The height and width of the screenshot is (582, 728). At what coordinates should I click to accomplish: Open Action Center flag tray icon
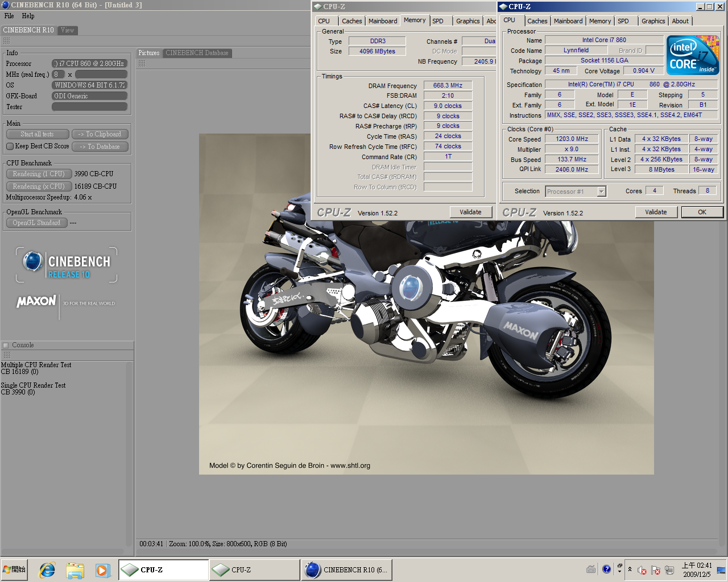656,569
